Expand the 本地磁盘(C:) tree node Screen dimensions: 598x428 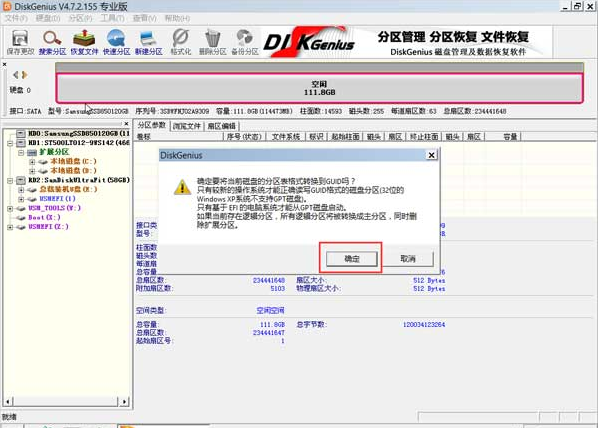pyautogui.click(x=32, y=162)
